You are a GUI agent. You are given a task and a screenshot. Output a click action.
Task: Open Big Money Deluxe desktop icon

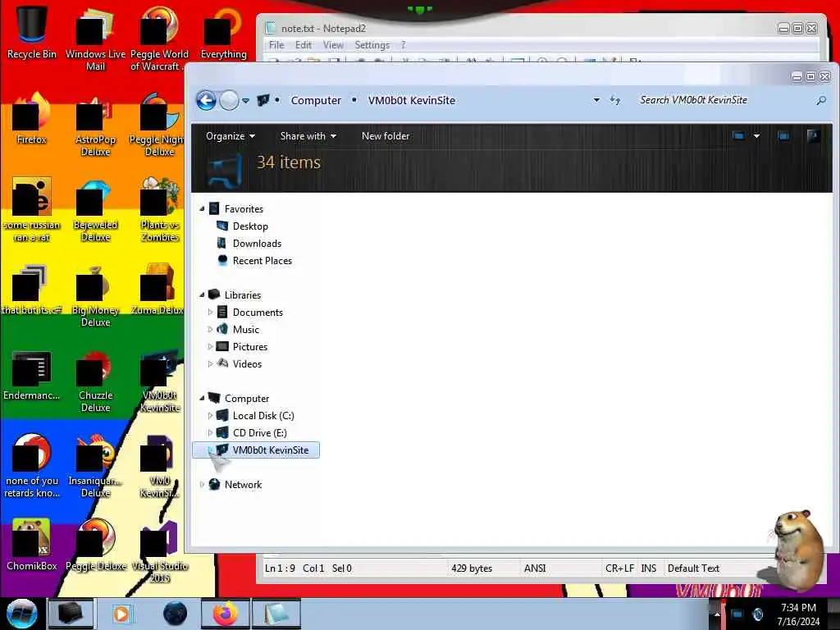point(95,295)
